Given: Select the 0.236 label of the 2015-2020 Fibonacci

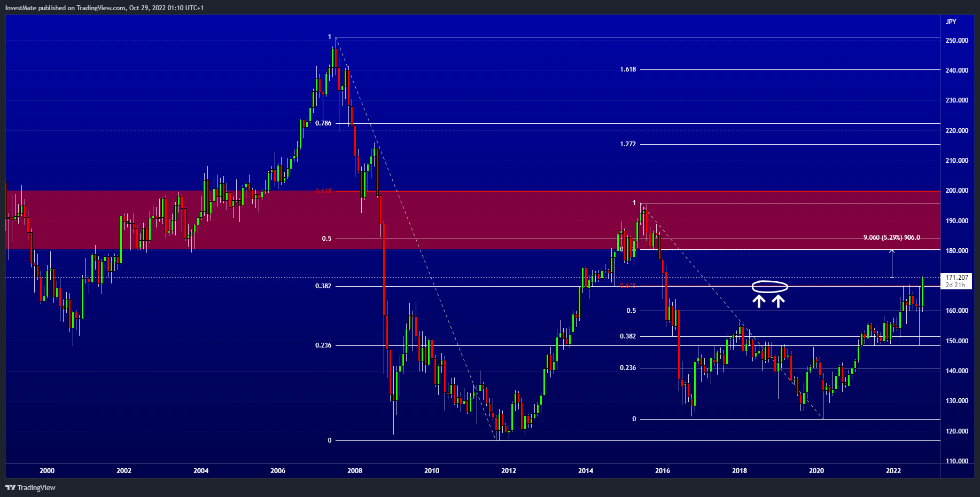Looking at the screenshot, I should pyautogui.click(x=628, y=368).
